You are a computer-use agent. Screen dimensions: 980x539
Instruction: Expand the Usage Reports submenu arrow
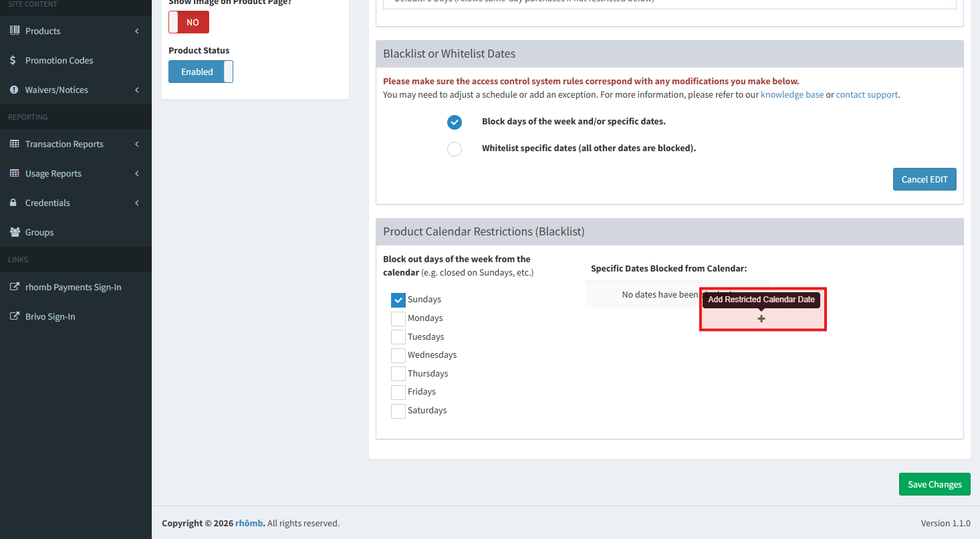point(137,174)
